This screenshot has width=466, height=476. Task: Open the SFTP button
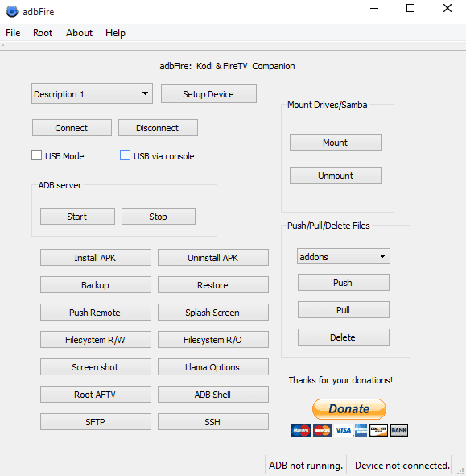(x=96, y=422)
